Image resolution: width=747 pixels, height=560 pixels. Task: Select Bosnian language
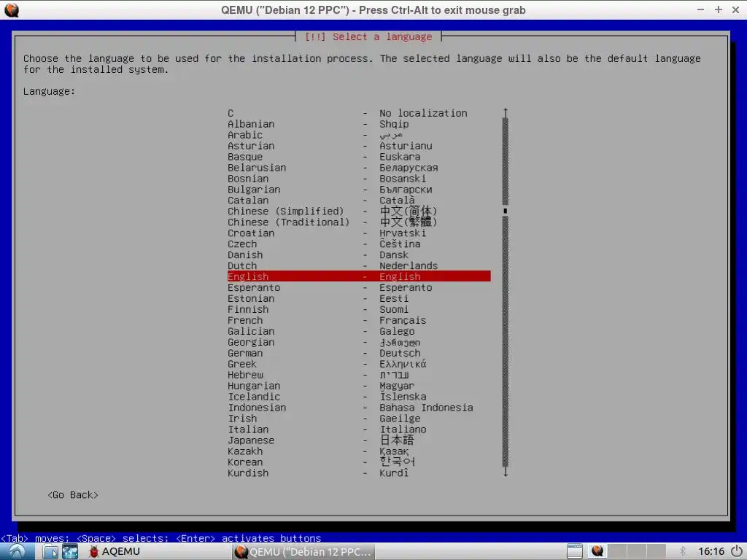(359, 179)
